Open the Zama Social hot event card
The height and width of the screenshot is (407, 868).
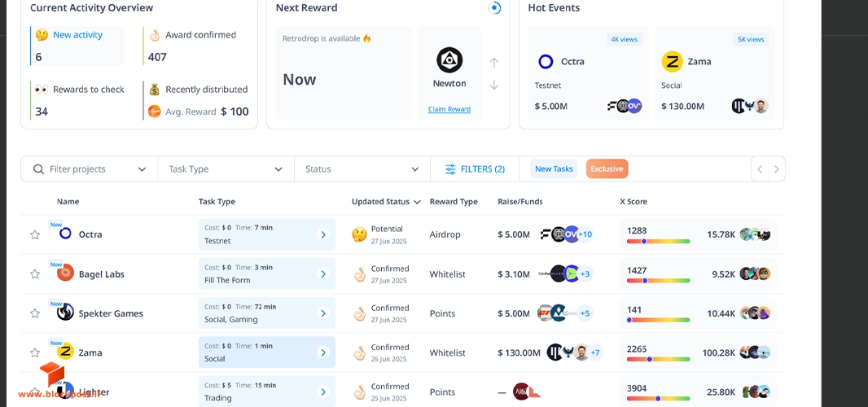pyautogui.click(x=715, y=73)
